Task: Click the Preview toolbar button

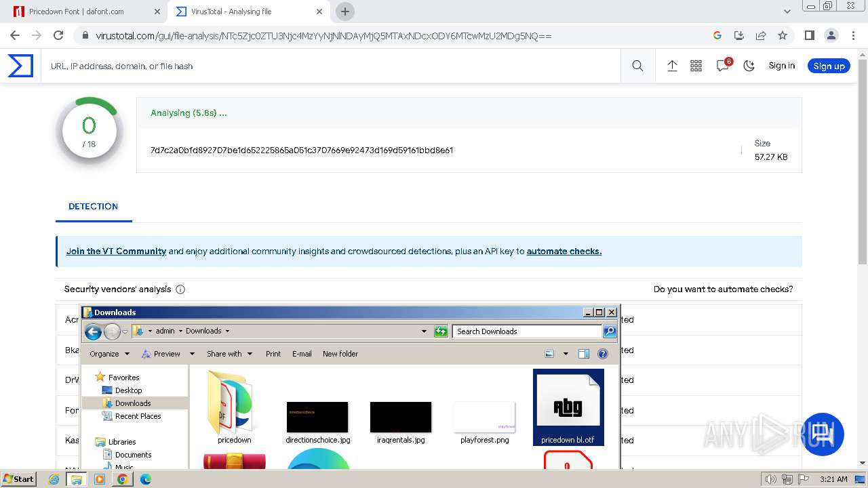Action: [x=161, y=354]
